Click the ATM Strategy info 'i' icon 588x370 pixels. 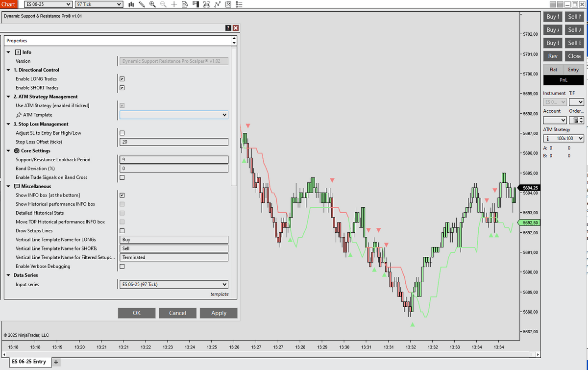coord(547,138)
